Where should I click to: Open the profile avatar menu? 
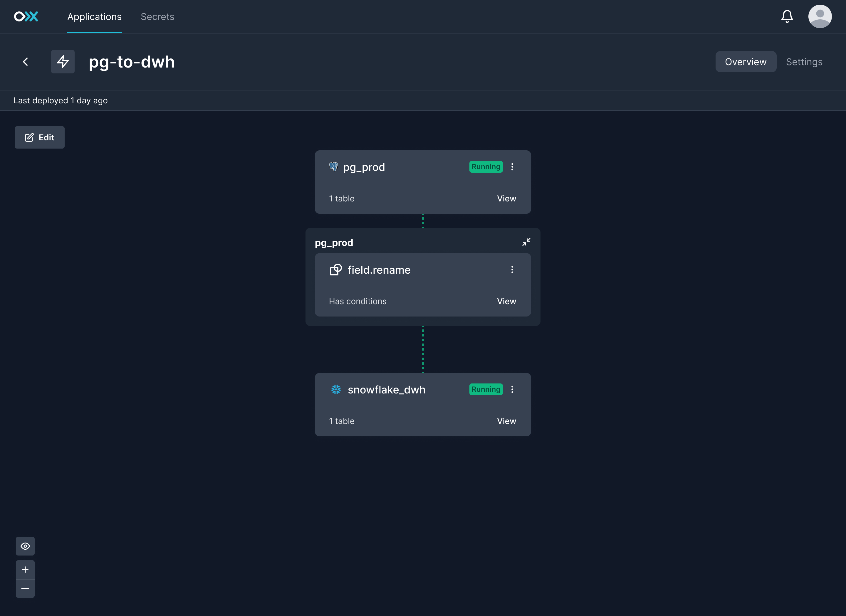click(x=820, y=16)
